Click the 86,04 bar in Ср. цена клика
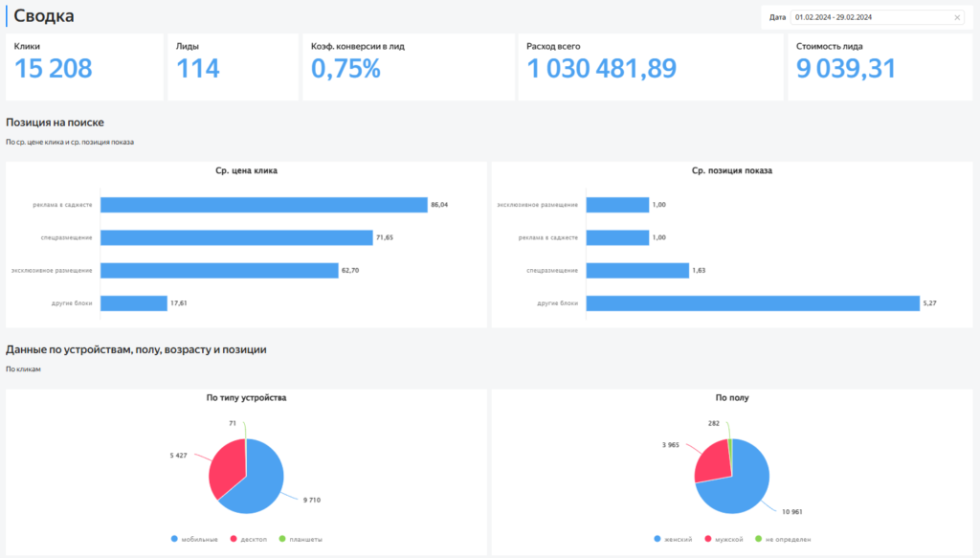The width and height of the screenshot is (980, 558). pyautogui.click(x=263, y=205)
